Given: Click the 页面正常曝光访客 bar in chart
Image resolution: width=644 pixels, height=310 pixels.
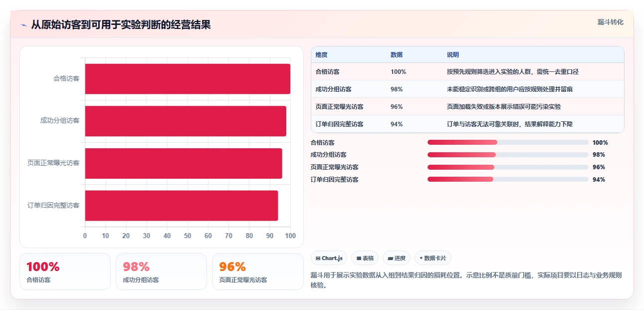Looking at the screenshot, I should (x=184, y=163).
